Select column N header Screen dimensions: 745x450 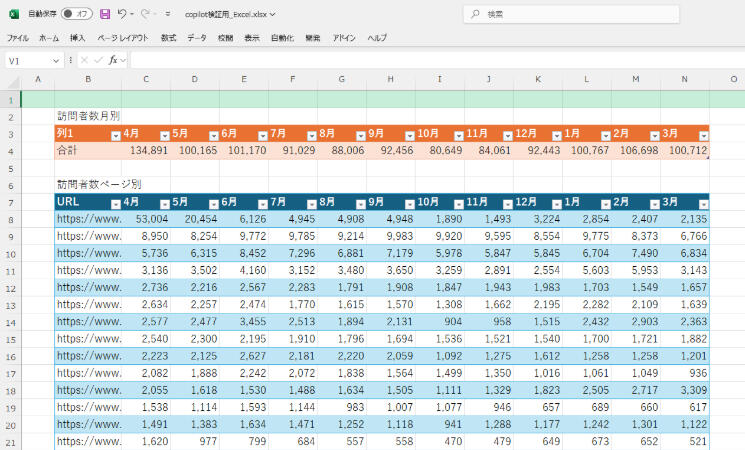(685, 79)
